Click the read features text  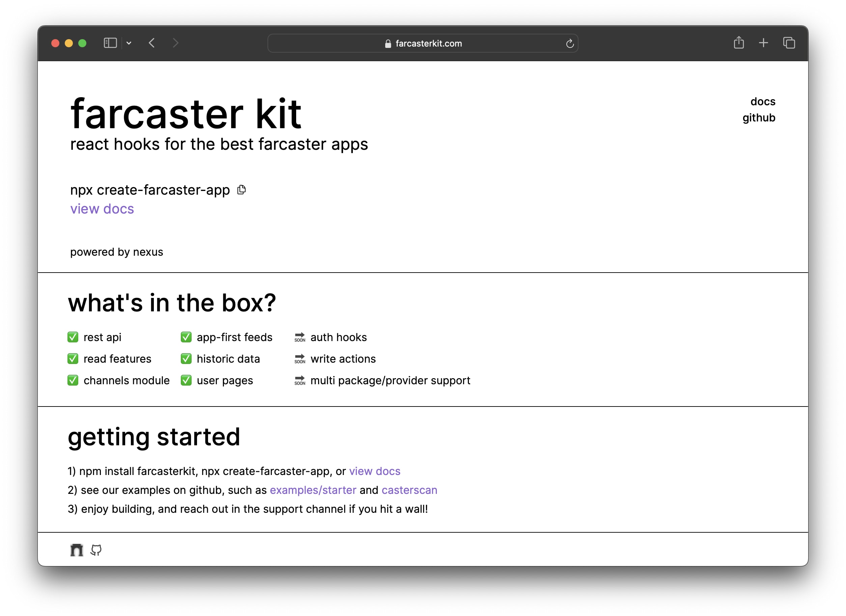click(117, 359)
